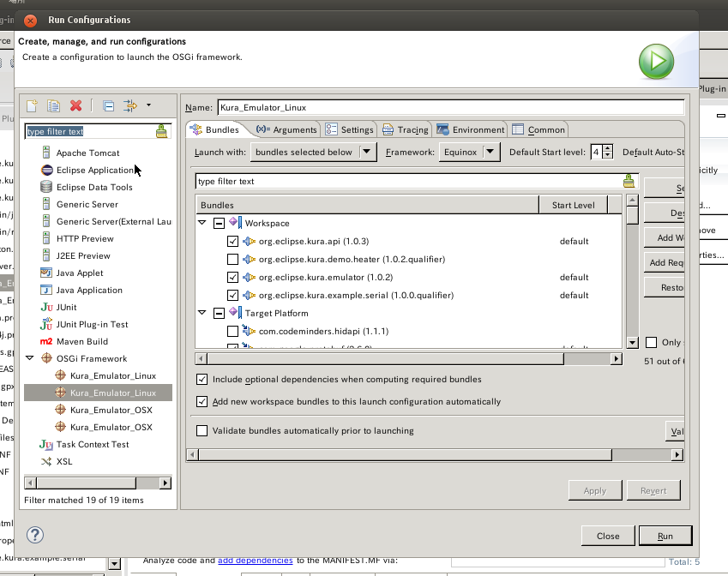Collapse the Workspace bundle group
The width and height of the screenshot is (728, 576).
click(202, 223)
